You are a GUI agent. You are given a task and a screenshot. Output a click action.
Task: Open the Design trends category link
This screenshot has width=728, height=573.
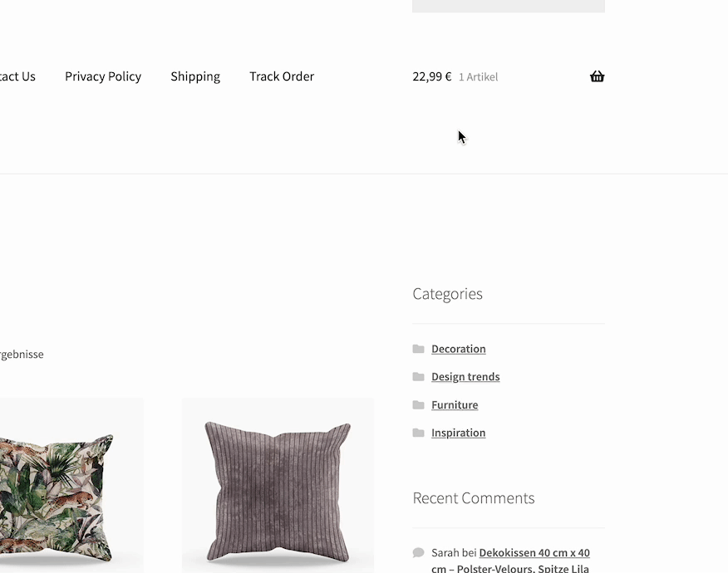(x=465, y=377)
